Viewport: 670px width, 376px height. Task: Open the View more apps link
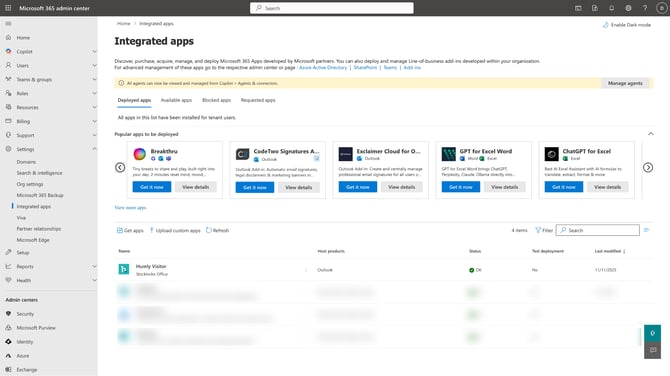130,208
